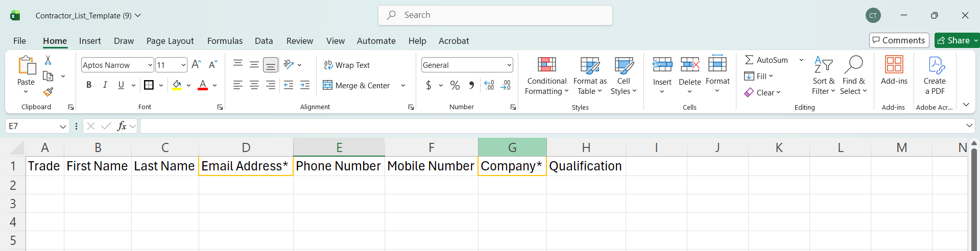The width and height of the screenshot is (980, 251).
Task: Expand the number format General dropdown
Action: [509, 65]
